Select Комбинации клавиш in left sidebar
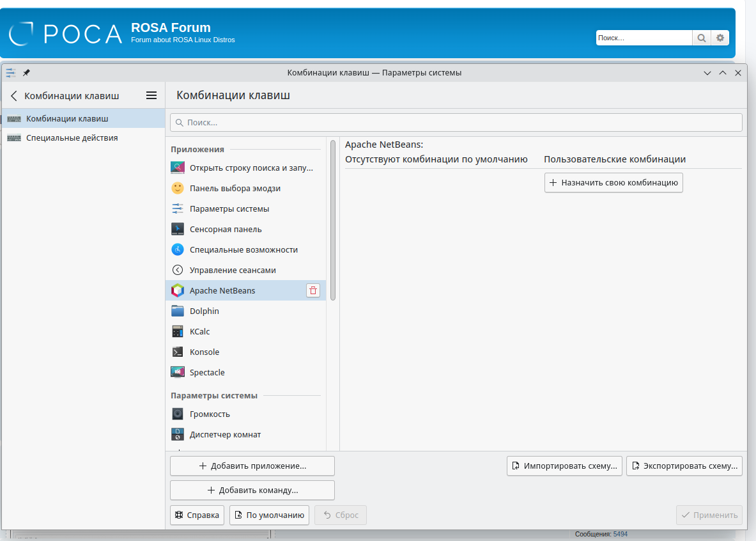 (x=83, y=119)
